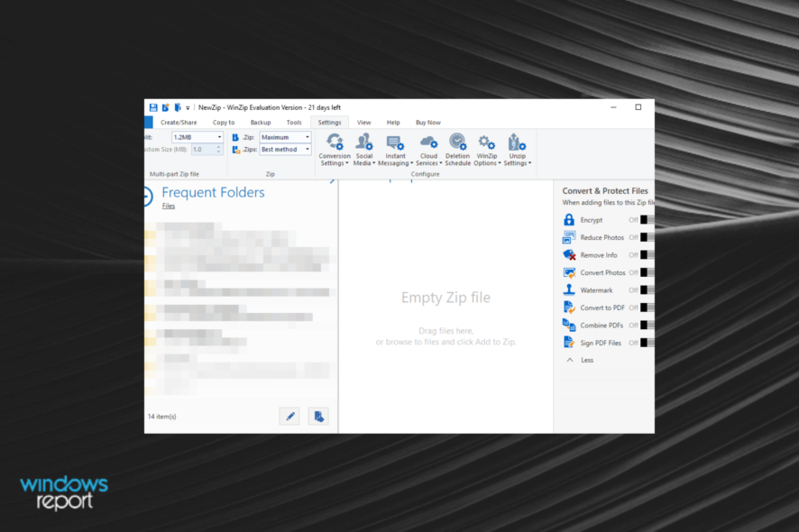Viewport: 799px width, 532px height.
Task: Open the quick access toolbar customize arrow
Action: pyautogui.click(x=188, y=108)
